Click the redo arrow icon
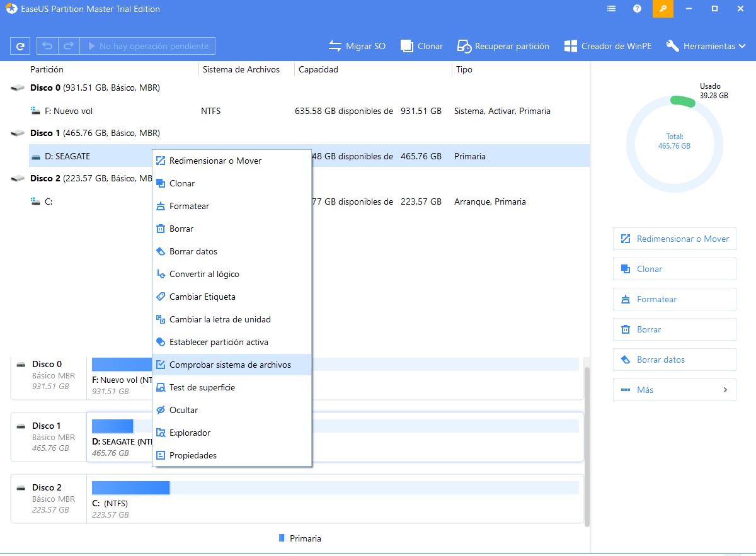Screen dimensions: 756x556 69,46
